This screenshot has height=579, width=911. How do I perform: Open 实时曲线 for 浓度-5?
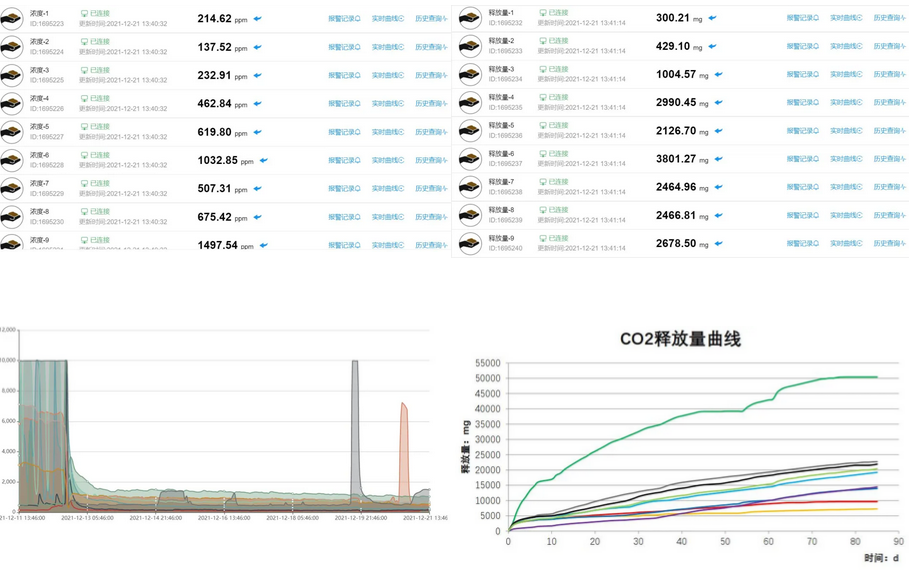(x=390, y=132)
